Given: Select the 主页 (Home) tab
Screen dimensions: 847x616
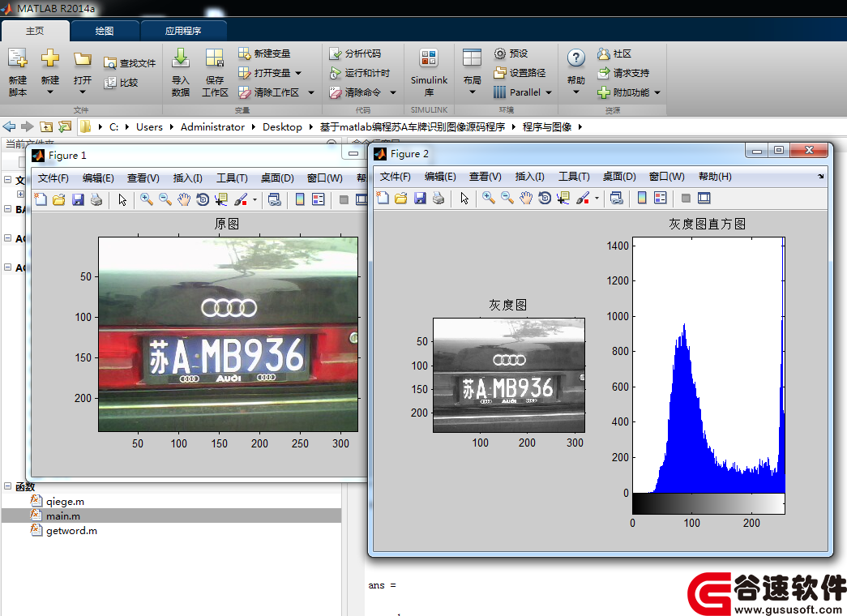Looking at the screenshot, I should pyautogui.click(x=35, y=31).
